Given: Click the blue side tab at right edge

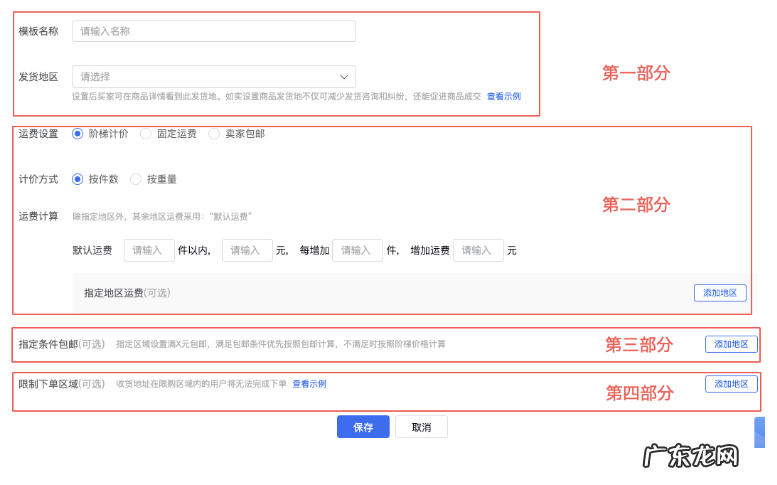Looking at the screenshot, I should (x=760, y=432).
